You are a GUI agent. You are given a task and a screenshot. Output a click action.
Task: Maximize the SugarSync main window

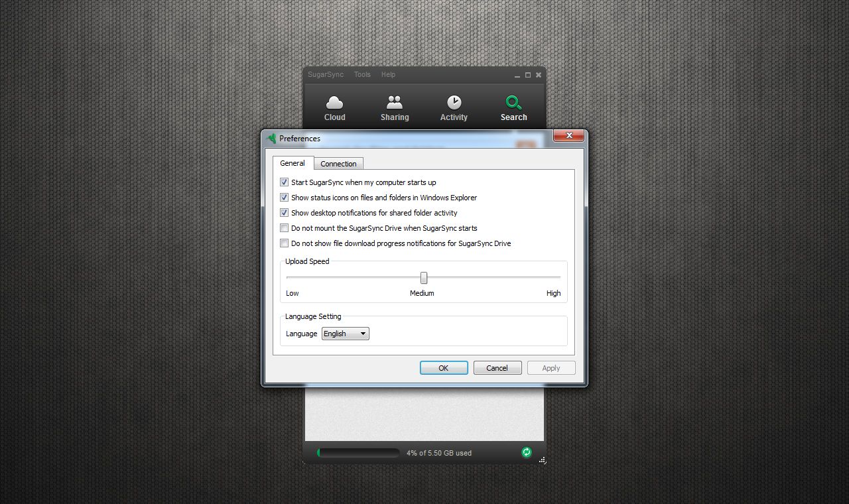click(528, 75)
